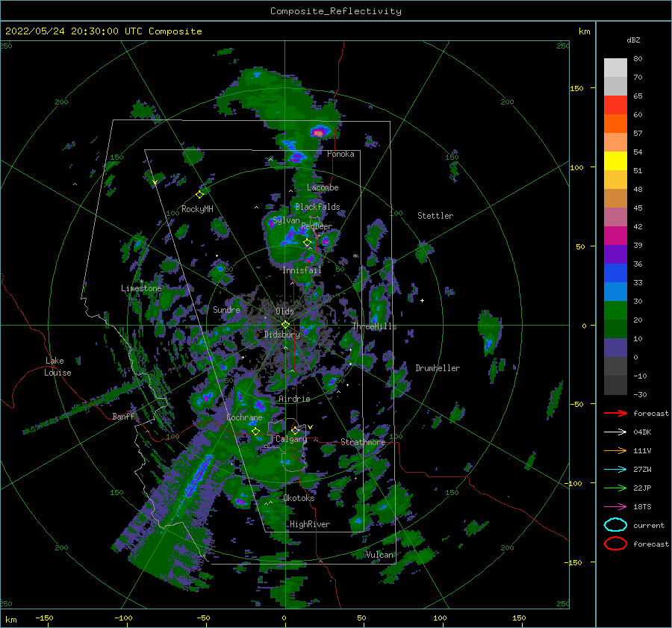Click the Limestone label
Screen dimensions: 672x628
pyautogui.click(x=141, y=288)
